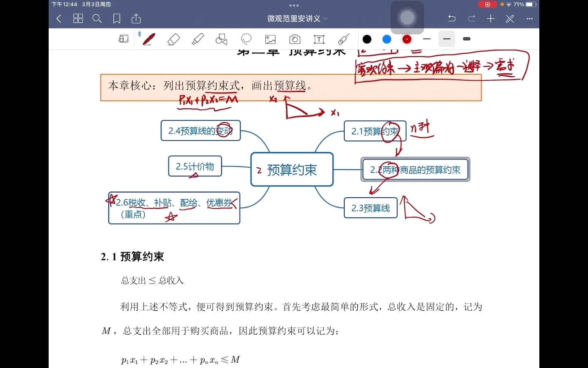Tap the section heading 2.1 预算约束
Image resolution: width=588 pixels, height=368 pixels.
pyautogui.click(x=132, y=257)
